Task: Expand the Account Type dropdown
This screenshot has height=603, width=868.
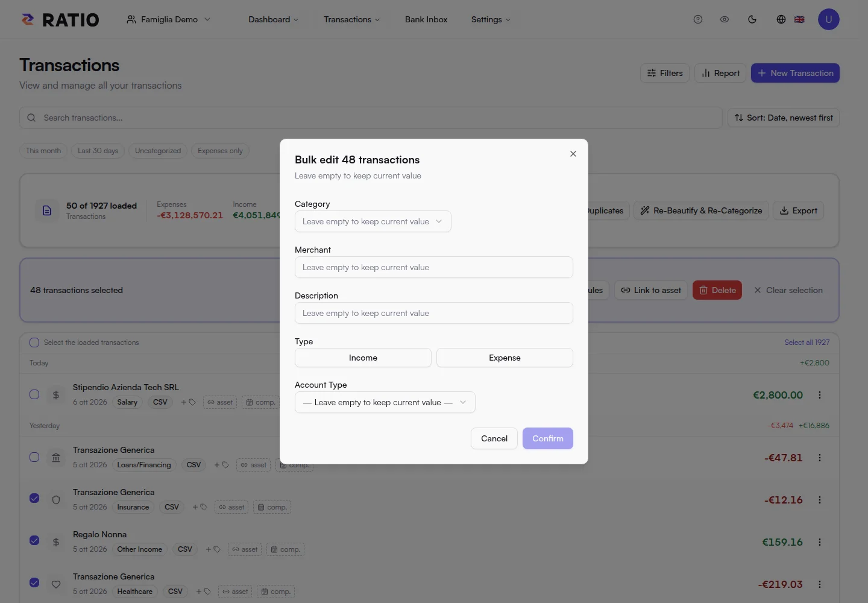Action: 385,402
